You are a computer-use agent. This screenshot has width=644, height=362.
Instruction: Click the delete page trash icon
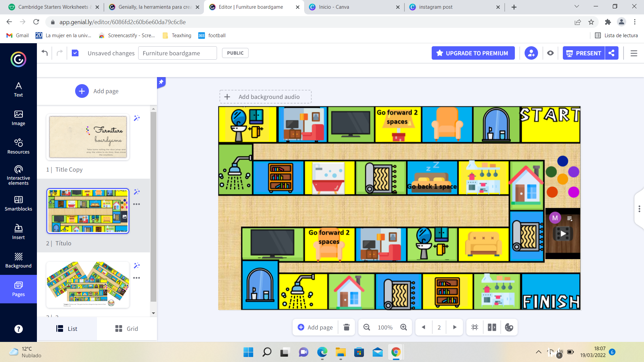[346, 327]
